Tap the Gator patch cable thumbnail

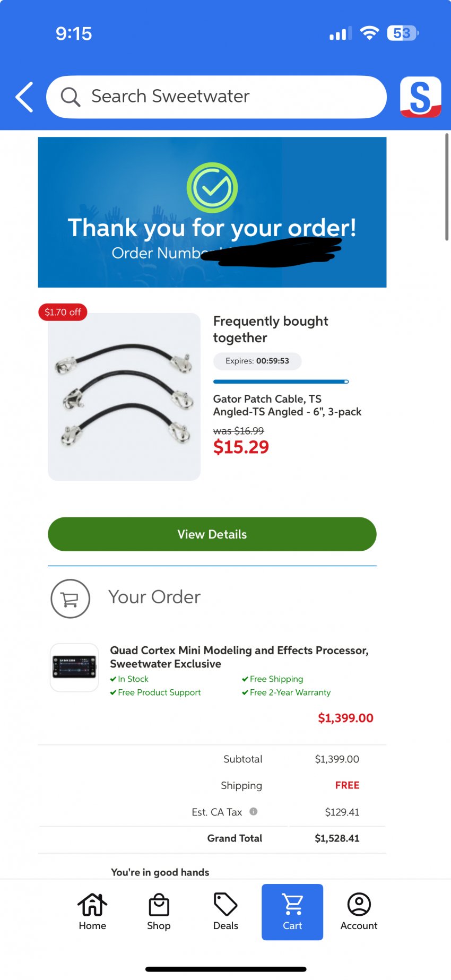[124, 397]
